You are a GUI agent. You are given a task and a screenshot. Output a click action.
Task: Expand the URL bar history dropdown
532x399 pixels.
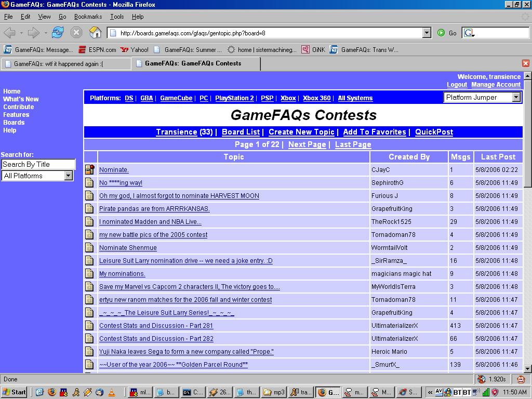427,33
